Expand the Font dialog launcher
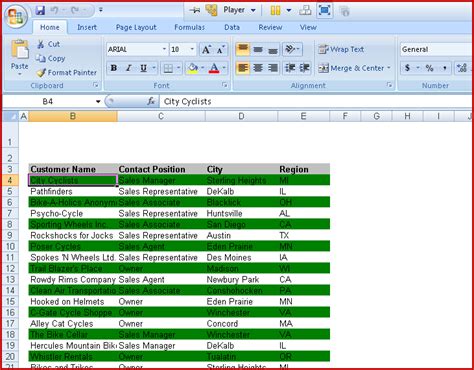 tap(225, 85)
